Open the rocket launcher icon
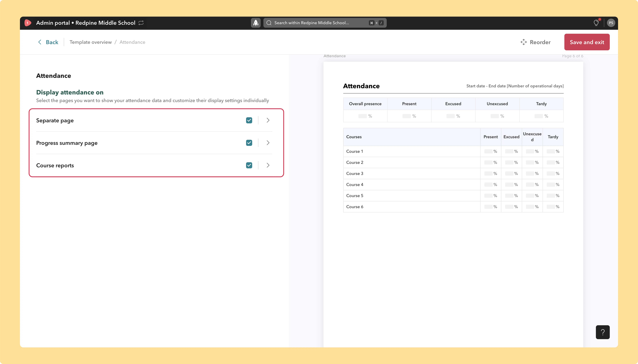This screenshot has height=364, width=638. click(256, 23)
